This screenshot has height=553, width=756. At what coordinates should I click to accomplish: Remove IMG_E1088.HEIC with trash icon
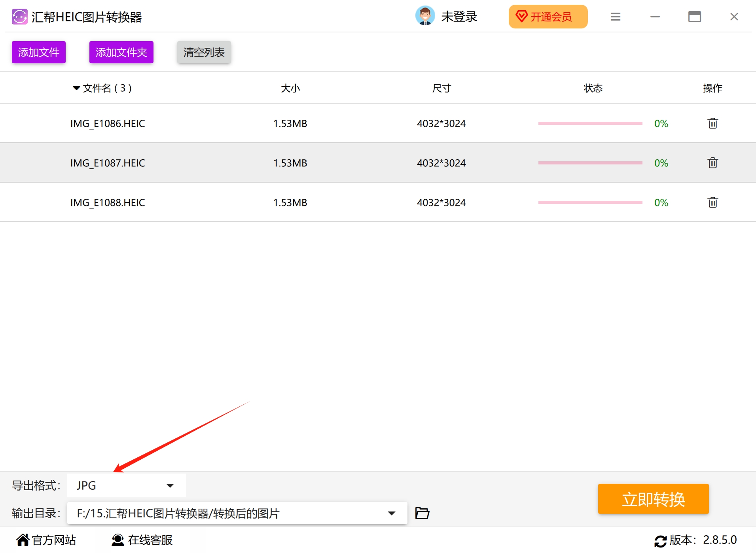click(712, 202)
